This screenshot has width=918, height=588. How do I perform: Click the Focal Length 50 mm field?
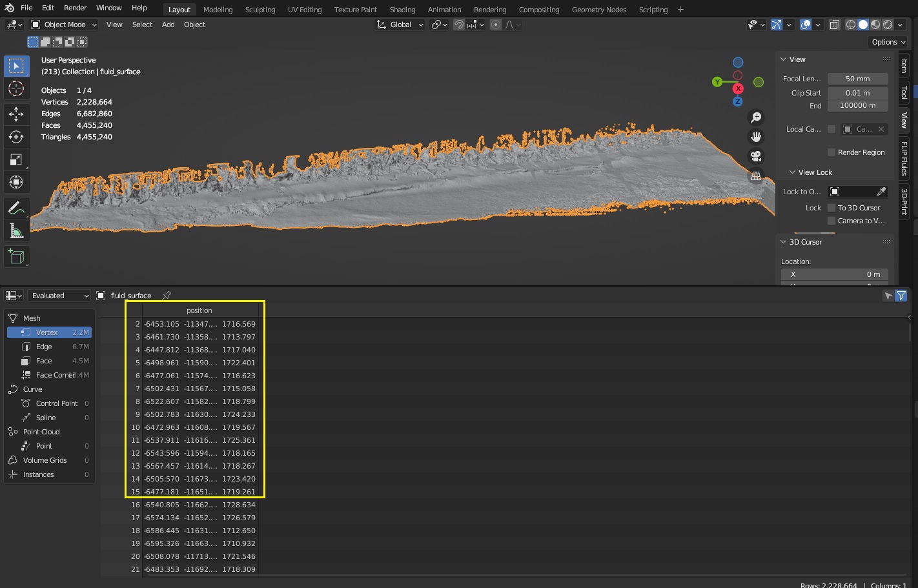click(x=858, y=79)
